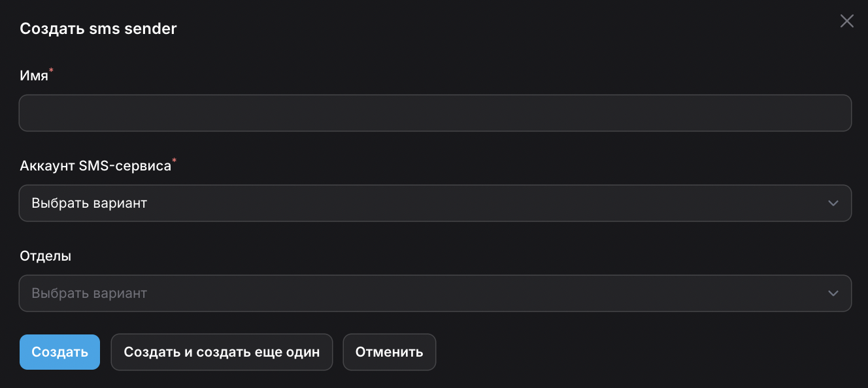Click Создать и создать еще один
Screen dimensions: 868x388
click(222, 352)
